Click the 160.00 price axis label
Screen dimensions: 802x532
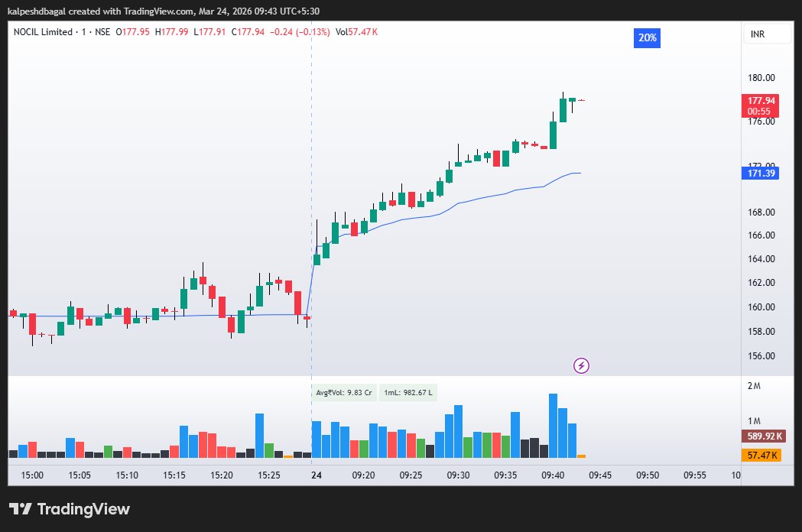pos(761,307)
